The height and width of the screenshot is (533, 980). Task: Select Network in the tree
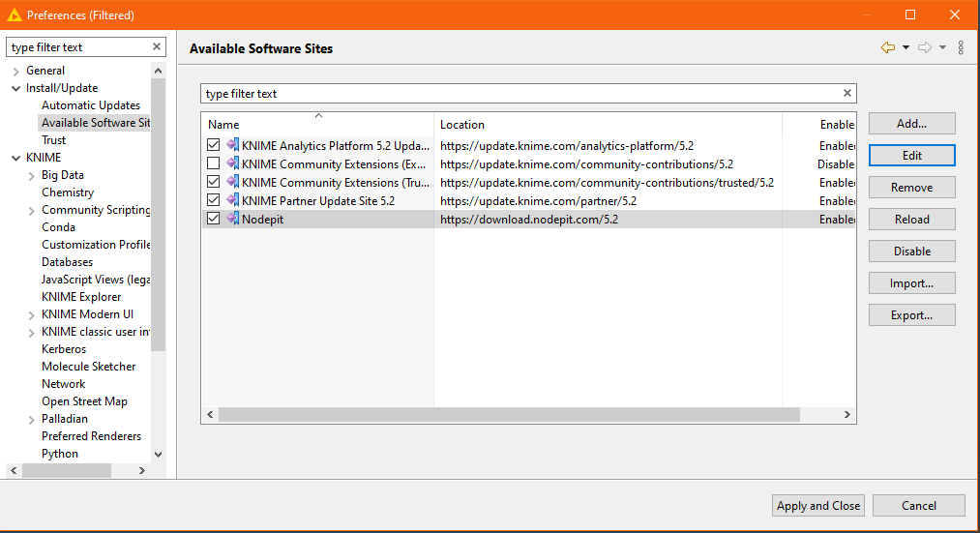[x=63, y=384]
